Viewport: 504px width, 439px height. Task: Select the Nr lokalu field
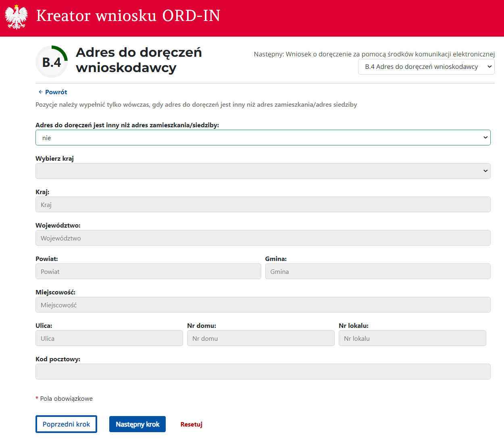(x=412, y=338)
